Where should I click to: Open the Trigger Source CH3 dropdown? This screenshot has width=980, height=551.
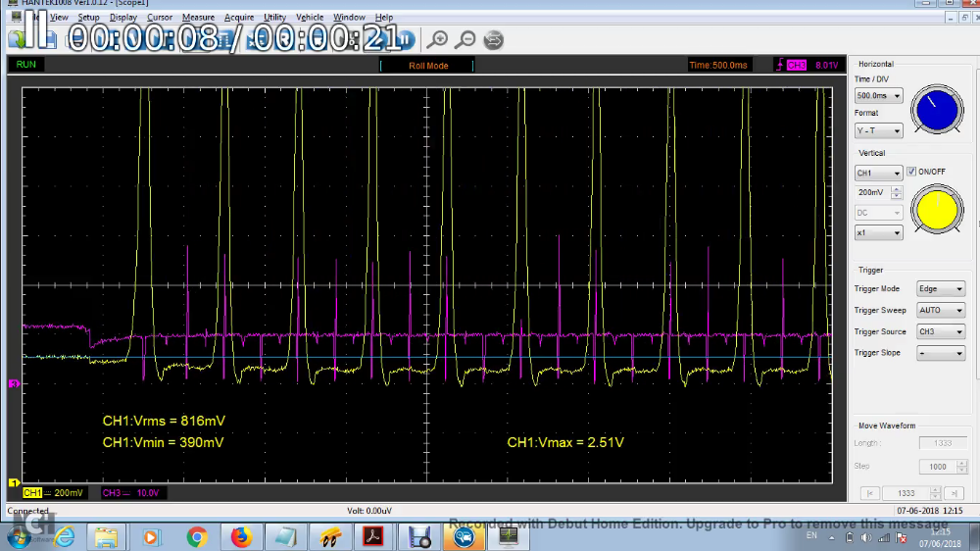940,332
